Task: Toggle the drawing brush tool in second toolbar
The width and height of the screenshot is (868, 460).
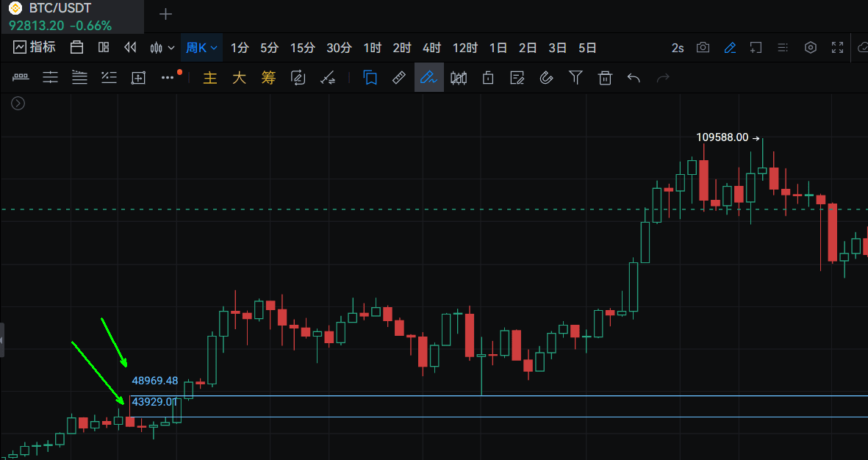Action: (x=428, y=77)
